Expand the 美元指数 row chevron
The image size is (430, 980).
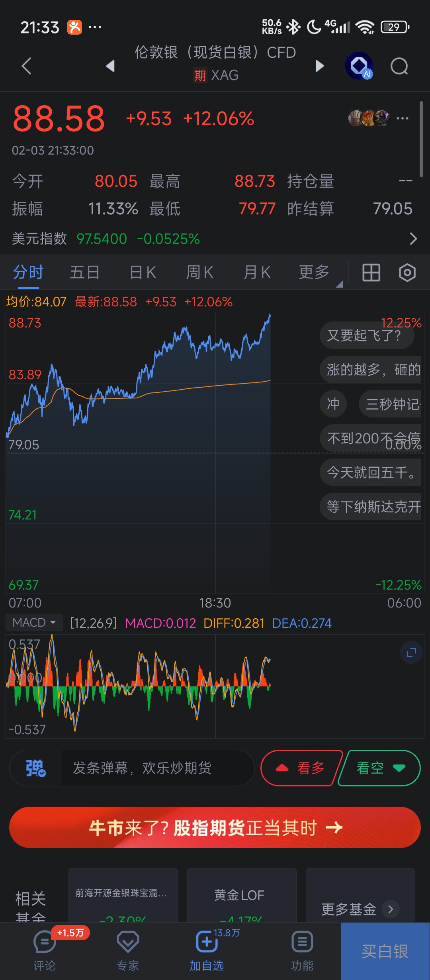point(413,239)
